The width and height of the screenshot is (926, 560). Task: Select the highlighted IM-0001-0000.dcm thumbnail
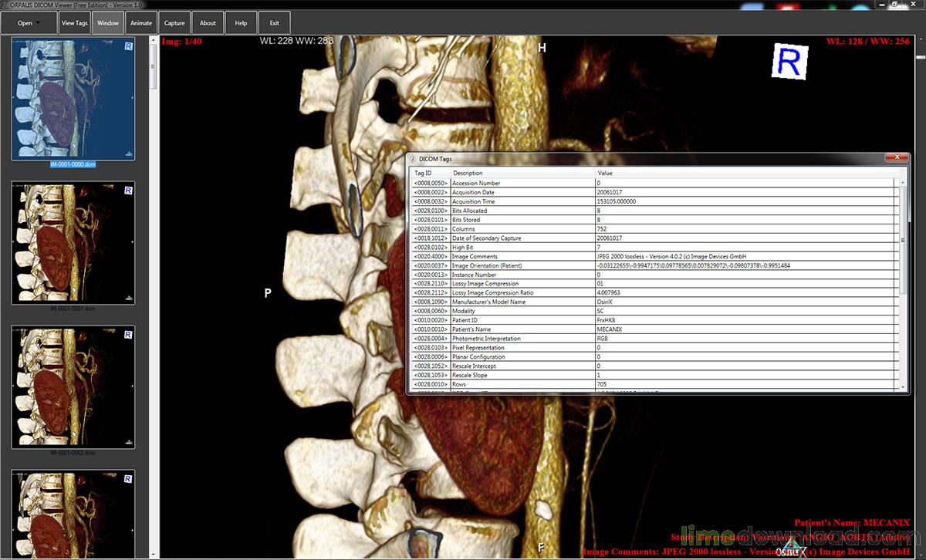coord(72,99)
